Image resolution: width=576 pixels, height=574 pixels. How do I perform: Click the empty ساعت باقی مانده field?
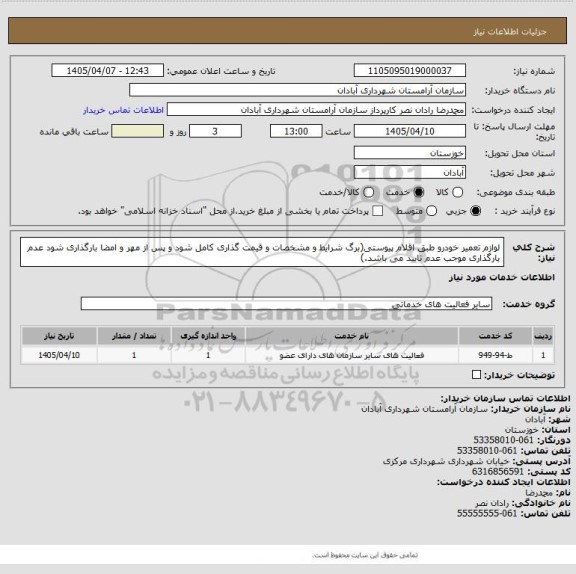click(137, 131)
